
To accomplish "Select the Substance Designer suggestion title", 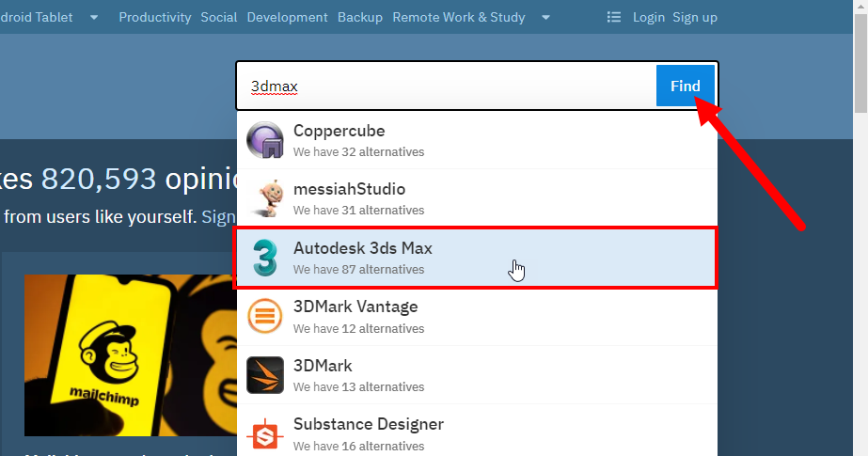I will pyautogui.click(x=369, y=424).
